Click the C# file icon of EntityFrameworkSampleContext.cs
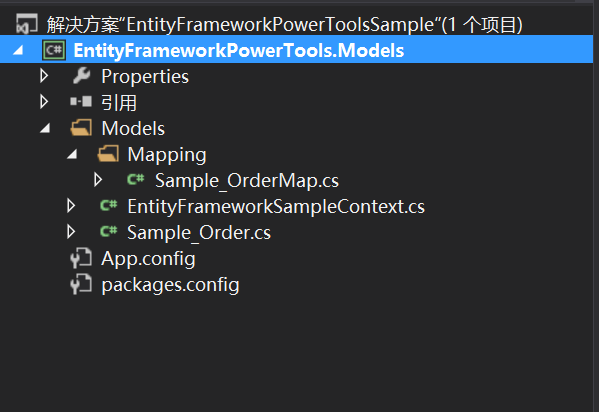 (108, 205)
